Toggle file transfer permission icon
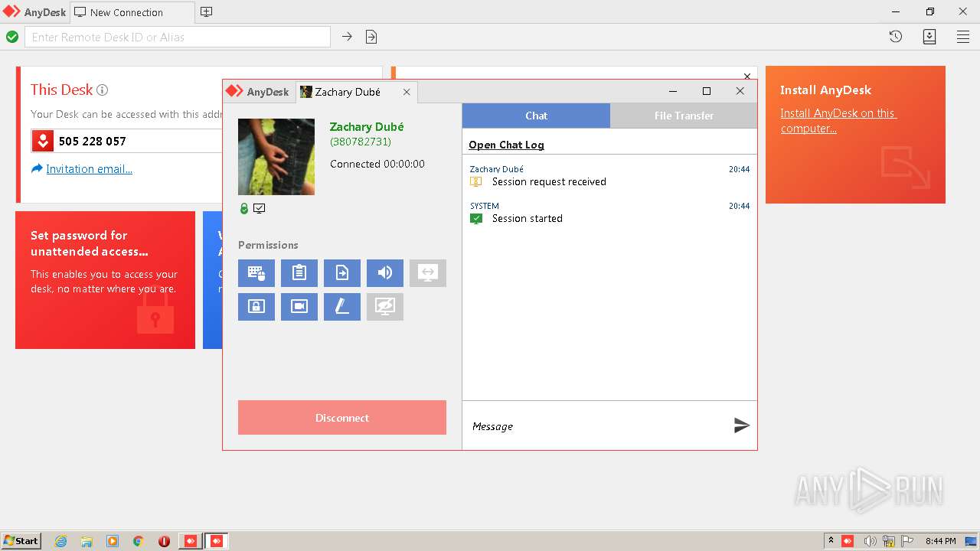Image resolution: width=980 pixels, height=551 pixels. 342,273
